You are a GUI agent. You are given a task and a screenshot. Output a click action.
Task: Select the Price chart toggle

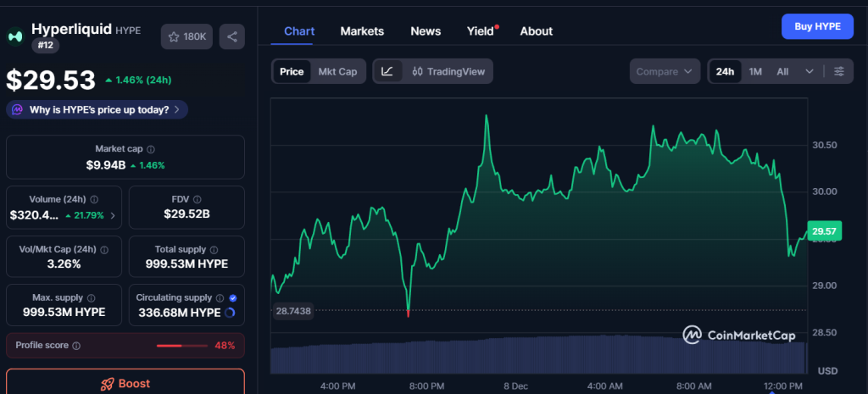[292, 71]
